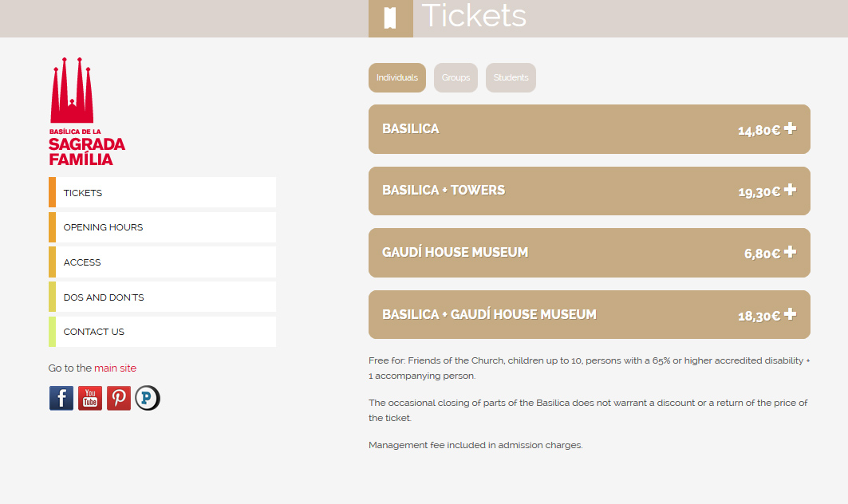The width and height of the screenshot is (848, 504).
Task: Switch to the Students tab
Action: pos(511,77)
